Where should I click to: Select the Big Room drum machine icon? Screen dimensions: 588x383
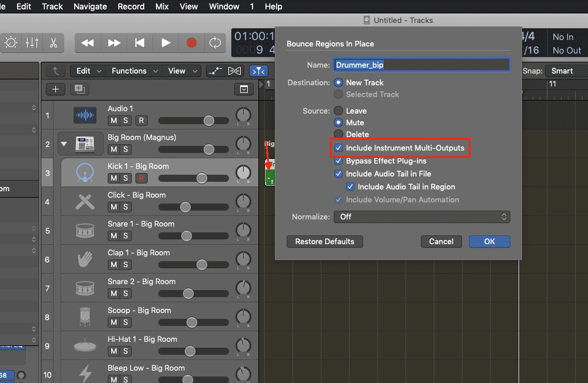point(85,144)
